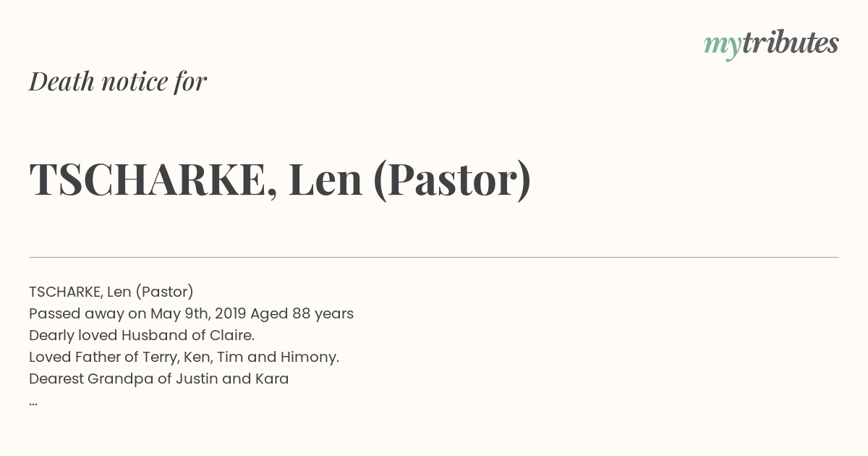Expand the truncated text ellipsis
This screenshot has width=868, height=456.
[33, 402]
